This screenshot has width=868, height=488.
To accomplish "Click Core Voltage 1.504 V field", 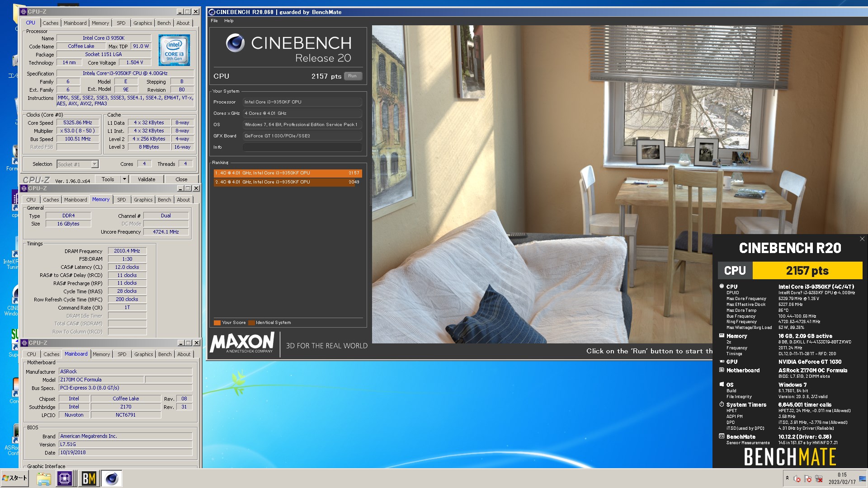I will [134, 63].
